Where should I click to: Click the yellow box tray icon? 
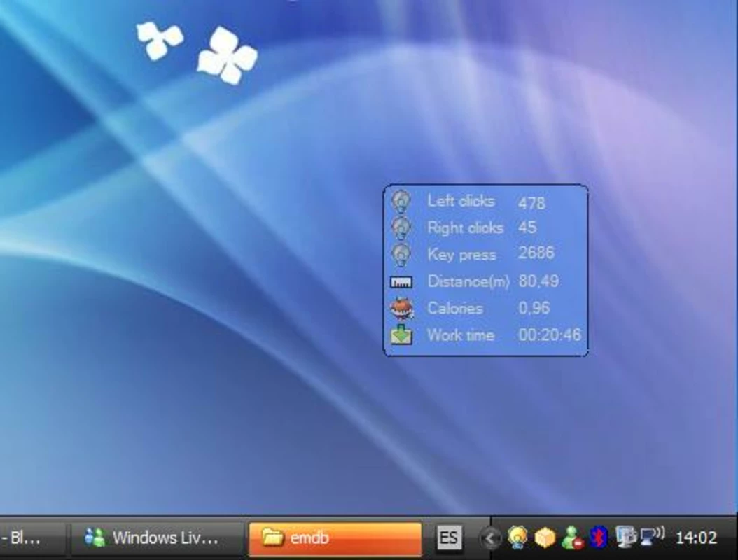pos(545,538)
